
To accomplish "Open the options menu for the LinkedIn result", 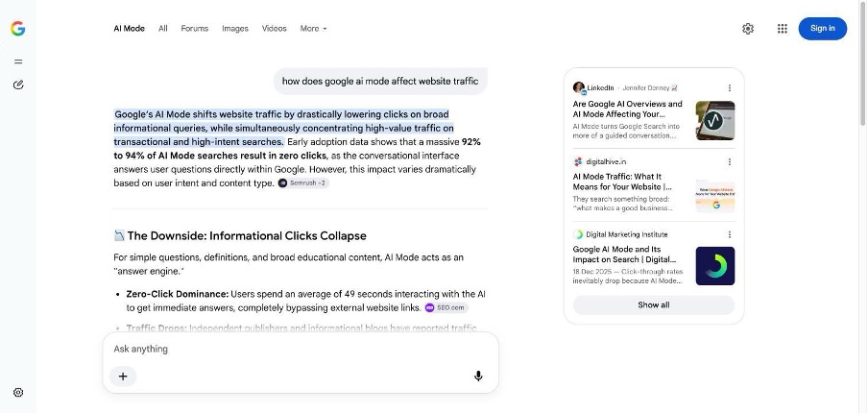I will tap(730, 88).
